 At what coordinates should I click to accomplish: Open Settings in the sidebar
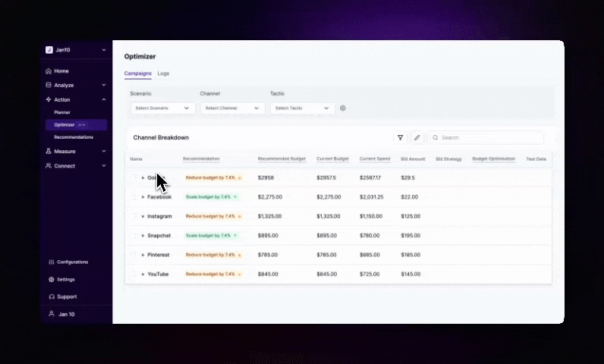[65, 280]
